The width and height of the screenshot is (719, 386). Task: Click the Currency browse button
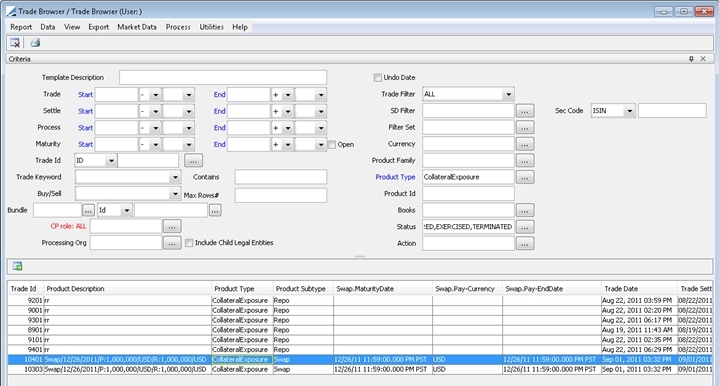(525, 144)
